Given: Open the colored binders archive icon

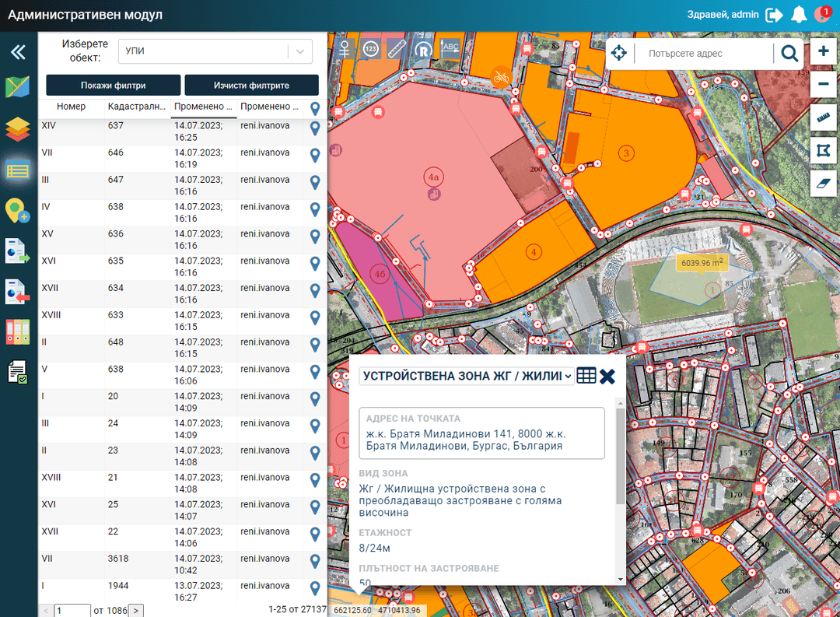Looking at the screenshot, I should (18, 331).
